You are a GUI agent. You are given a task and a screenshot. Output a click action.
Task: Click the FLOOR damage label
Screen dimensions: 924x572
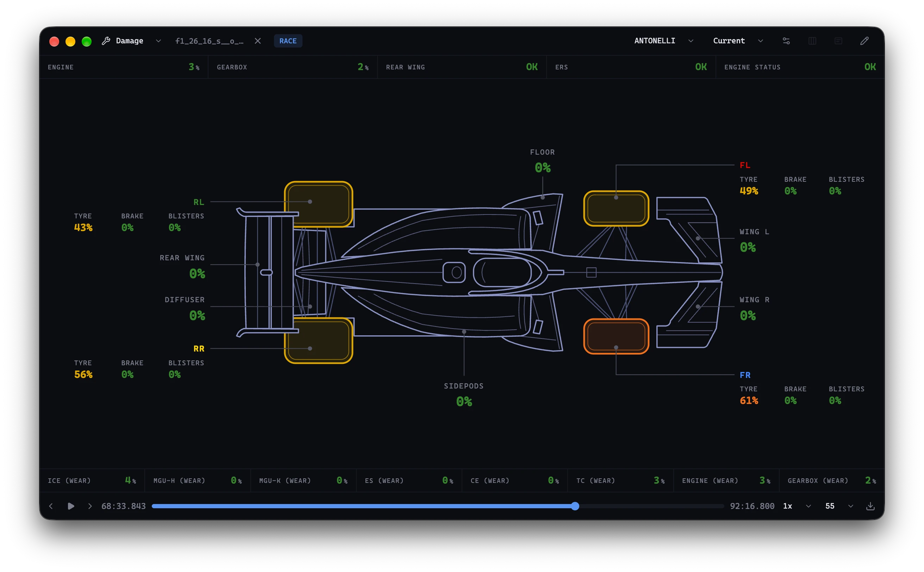pyautogui.click(x=542, y=152)
